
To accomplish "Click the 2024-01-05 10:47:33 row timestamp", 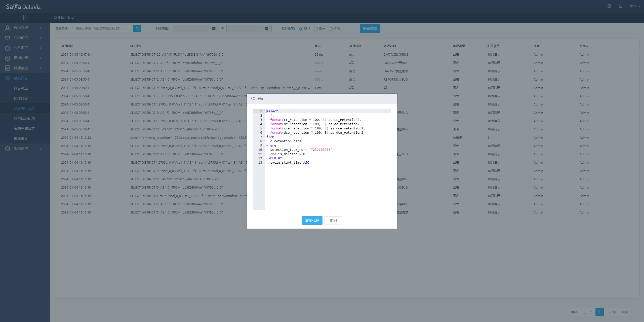I will (x=76, y=54).
